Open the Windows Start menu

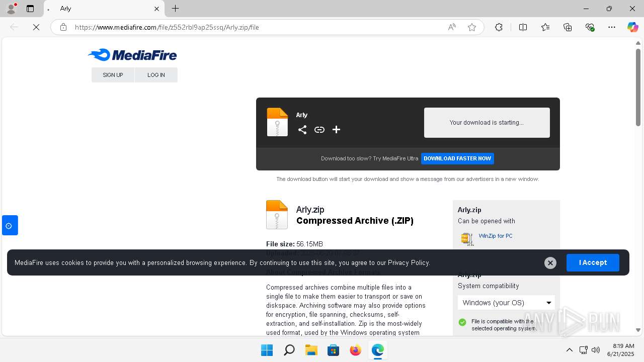point(267,350)
